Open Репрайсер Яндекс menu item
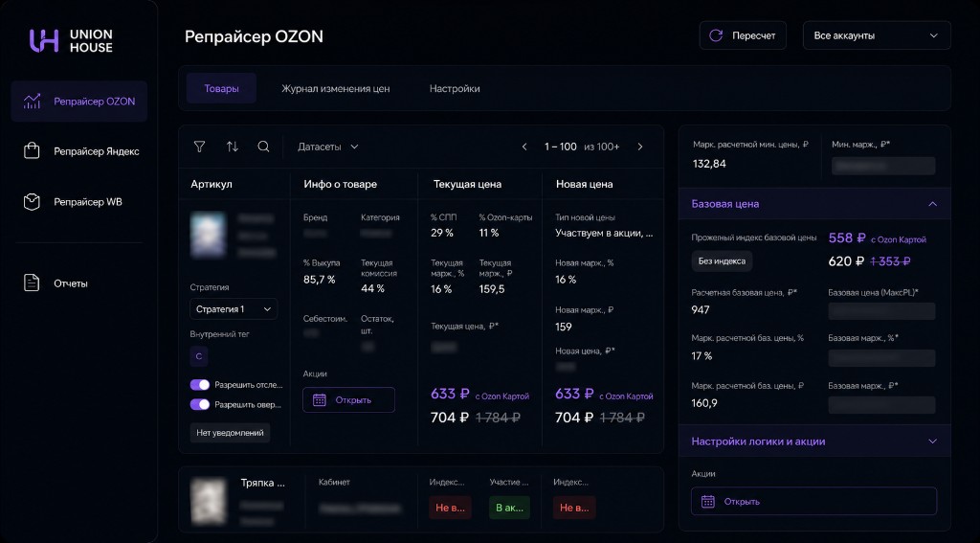The height and width of the screenshot is (543, 980). pyautogui.click(x=79, y=150)
